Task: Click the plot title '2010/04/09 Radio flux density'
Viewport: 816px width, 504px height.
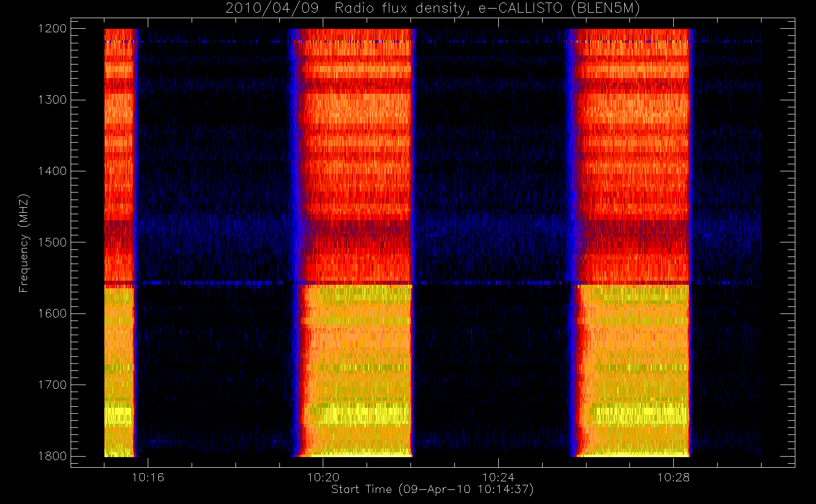Action: pyautogui.click(x=433, y=9)
